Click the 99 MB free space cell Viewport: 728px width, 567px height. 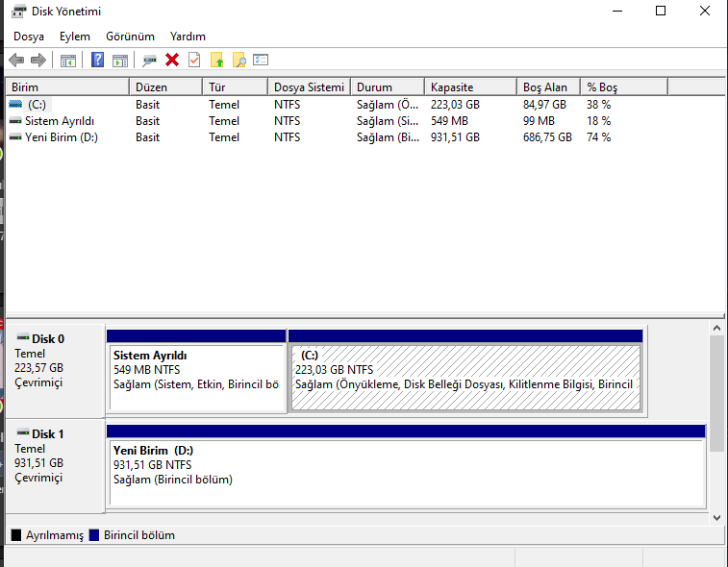tap(539, 121)
